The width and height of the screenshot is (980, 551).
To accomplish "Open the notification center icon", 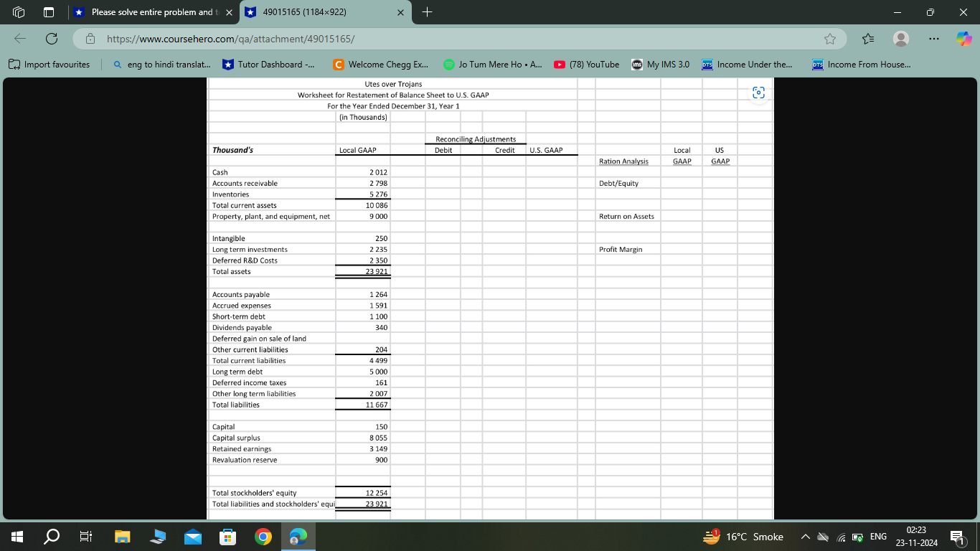I will (x=958, y=537).
